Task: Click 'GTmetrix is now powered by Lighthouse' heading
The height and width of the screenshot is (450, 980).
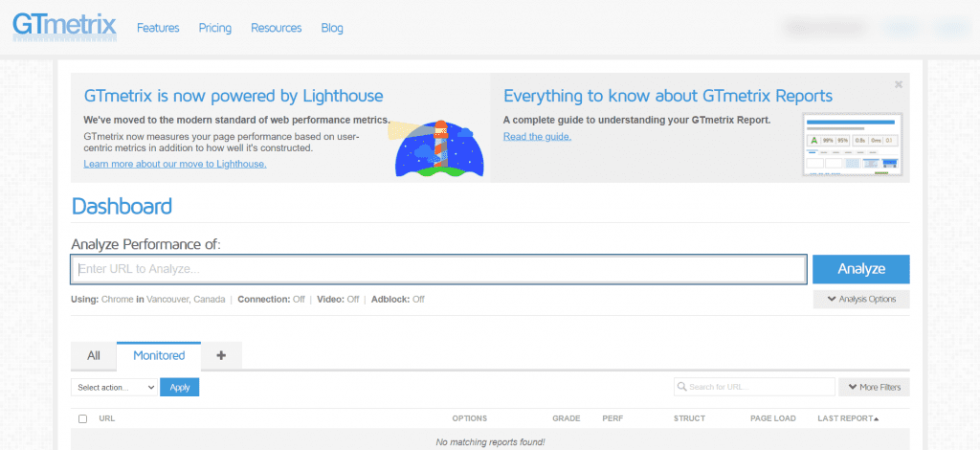Action: [x=234, y=96]
